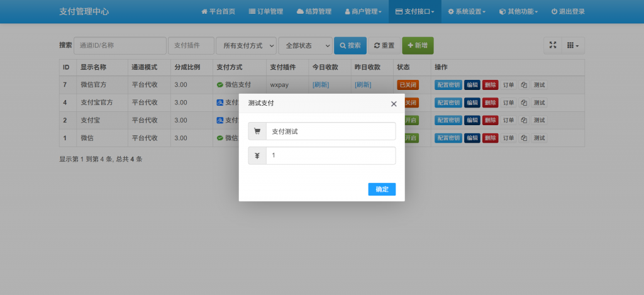Click 重置 reset button with refresh icon
The height and width of the screenshot is (295, 644).
[x=384, y=45]
